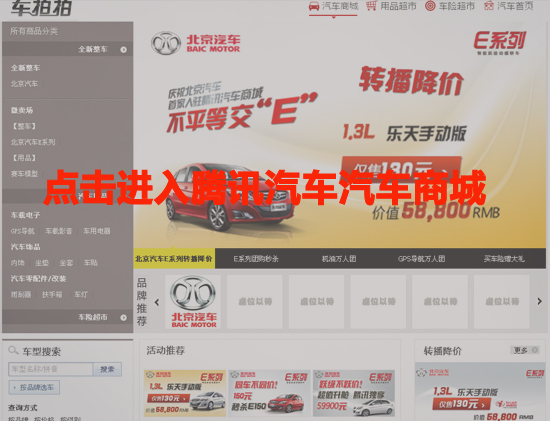
Task: Click the 车型搜索 magnifier icon
Action: coord(13,350)
